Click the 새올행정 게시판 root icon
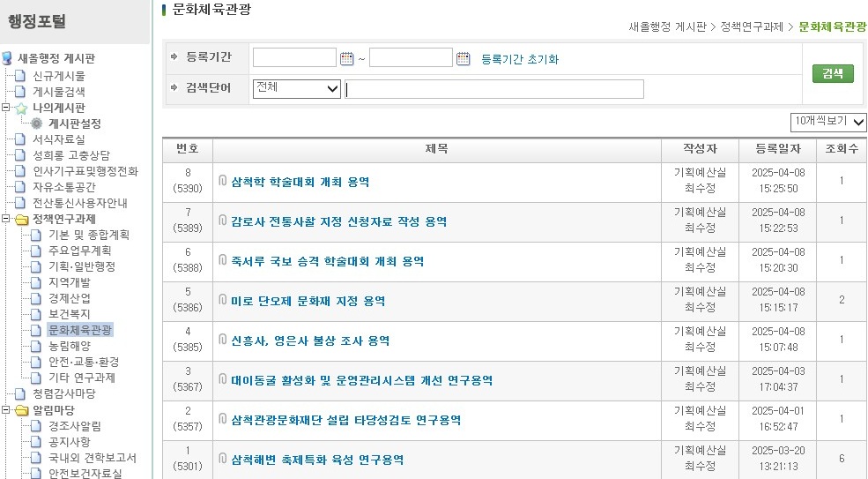The height and width of the screenshot is (479, 868). coord(7,58)
